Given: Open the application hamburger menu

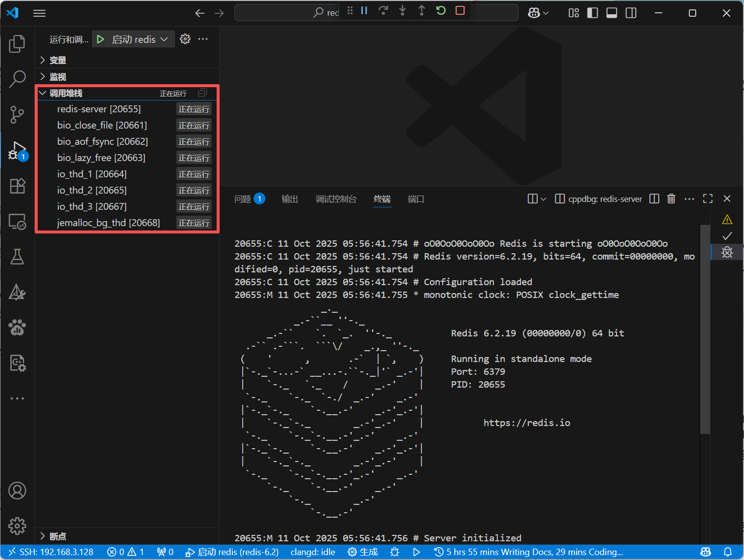Looking at the screenshot, I should pos(39,13).
